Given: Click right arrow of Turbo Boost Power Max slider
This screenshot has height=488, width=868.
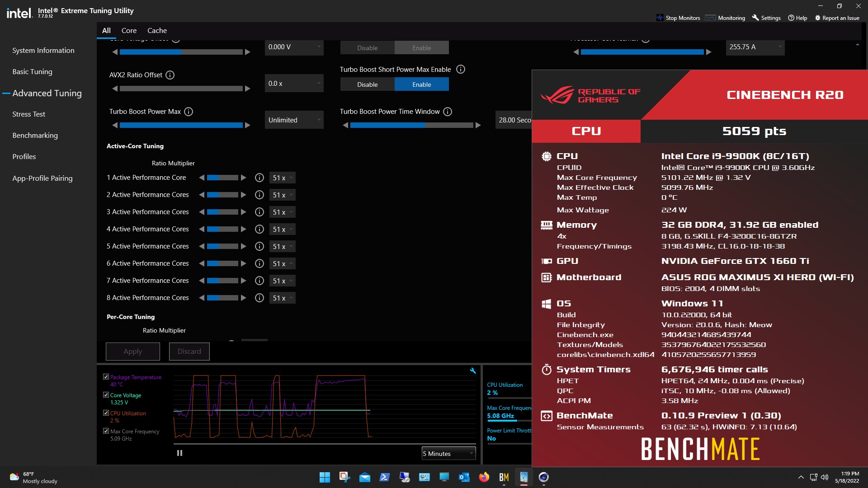Looking at the screenshot, I should click(x=248, y=125).
